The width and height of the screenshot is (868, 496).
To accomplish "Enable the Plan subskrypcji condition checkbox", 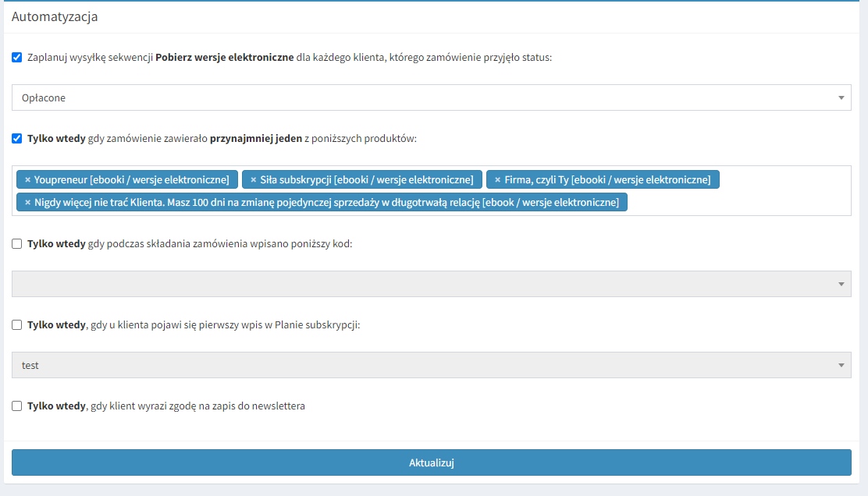I will (x=17, y=325).
